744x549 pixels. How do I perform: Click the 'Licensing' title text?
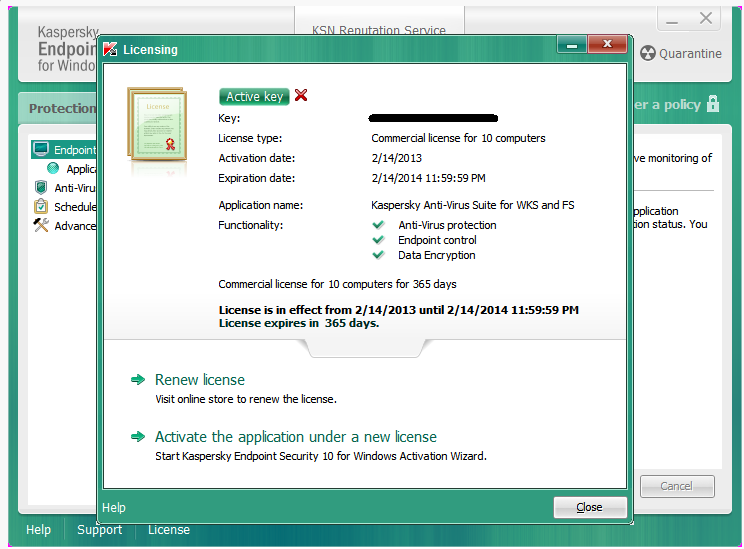[150, 49]
